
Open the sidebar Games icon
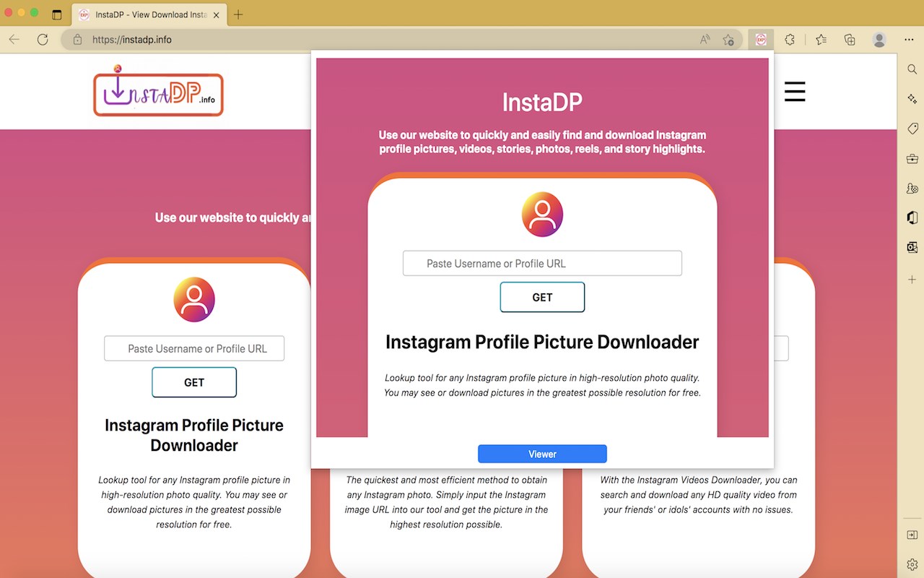click(x=912, y=189)
